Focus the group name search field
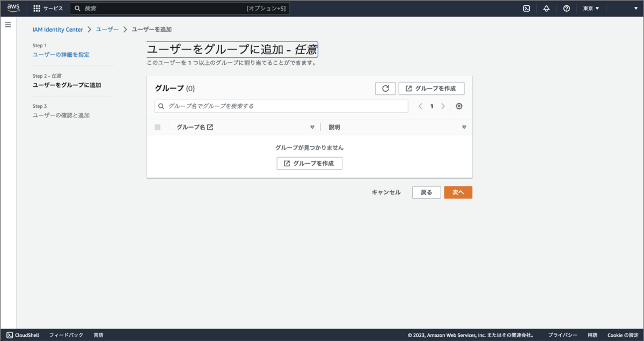The width and height of the screenshot is (644, 341). coord(281,106)
